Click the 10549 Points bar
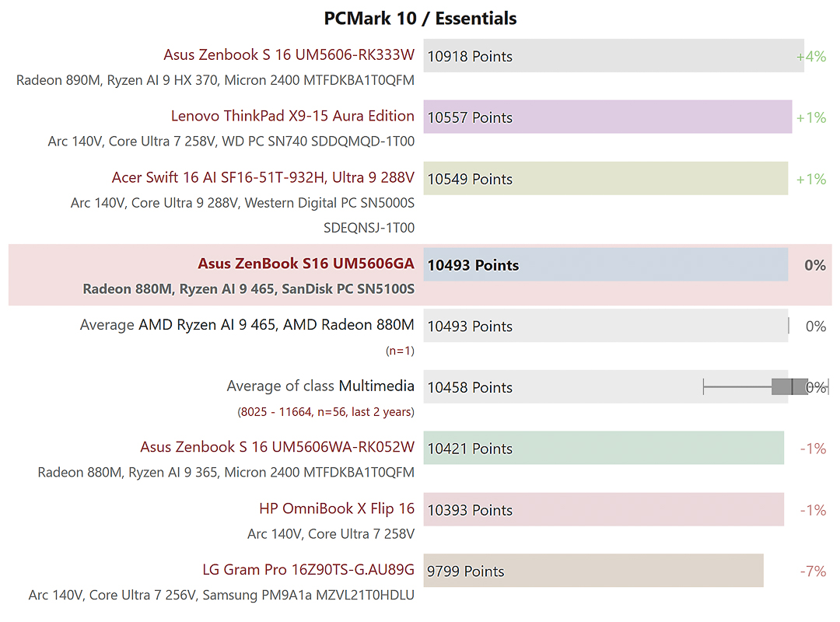This screenshot has height=622, width=840. (x=605, y=179)
